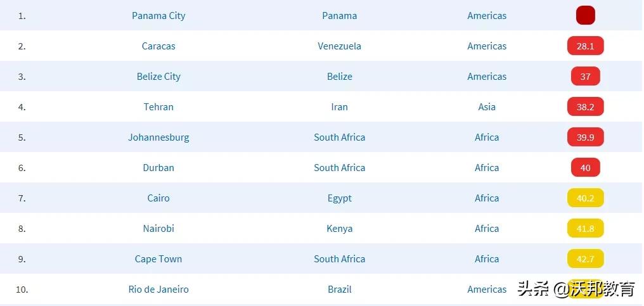Select the Belize City link

coord(158,77)
